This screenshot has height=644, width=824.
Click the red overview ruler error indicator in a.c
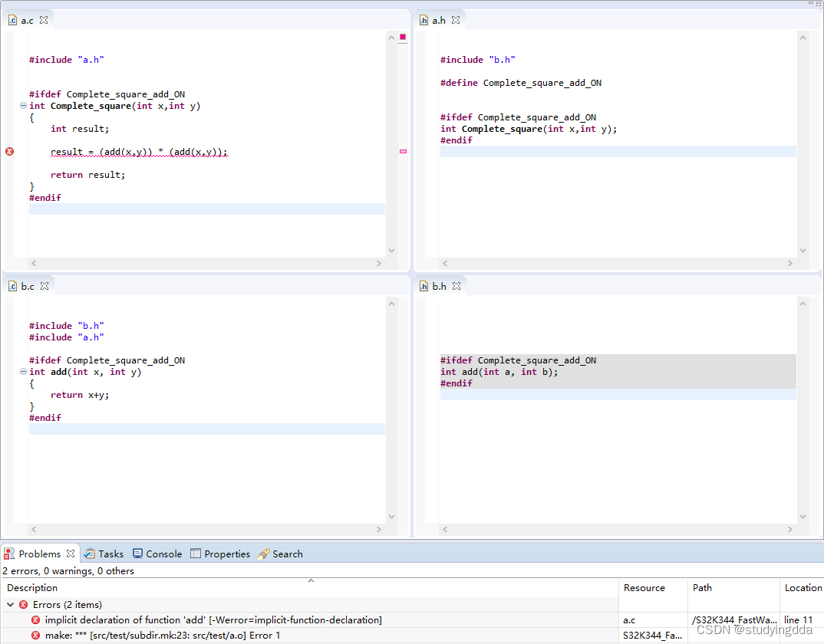403,37
